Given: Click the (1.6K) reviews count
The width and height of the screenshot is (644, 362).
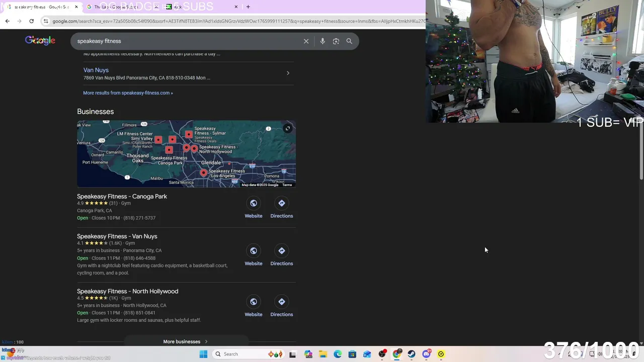Looking at the screenshot, I should 115,243.
